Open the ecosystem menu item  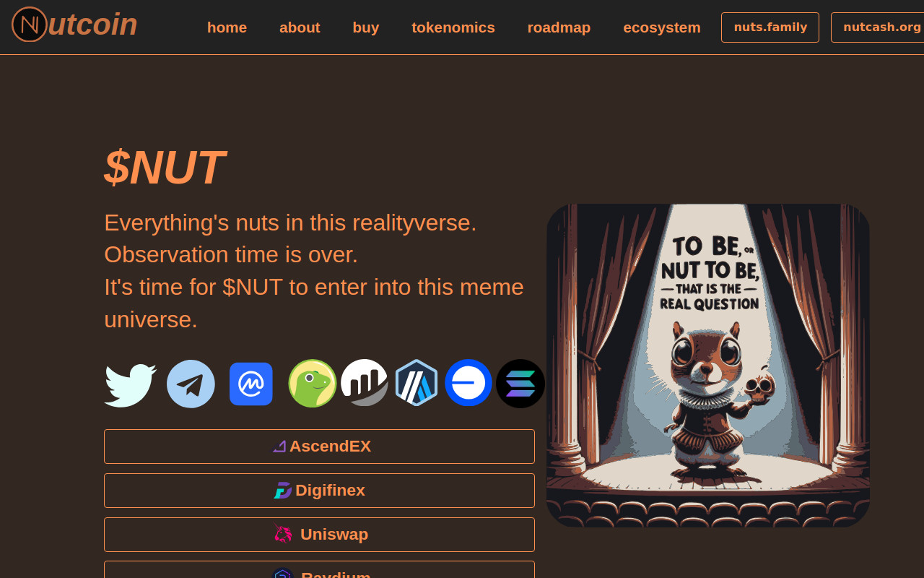point(662,27)
